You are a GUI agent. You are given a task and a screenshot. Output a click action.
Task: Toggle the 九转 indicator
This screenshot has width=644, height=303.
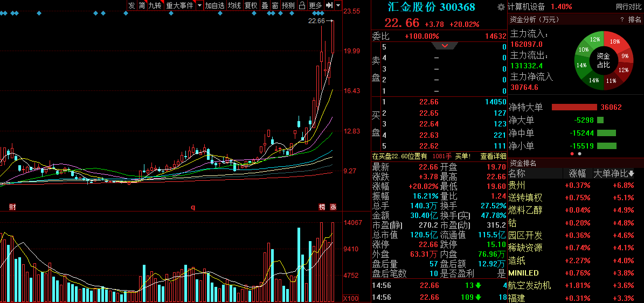click(155, 5)
